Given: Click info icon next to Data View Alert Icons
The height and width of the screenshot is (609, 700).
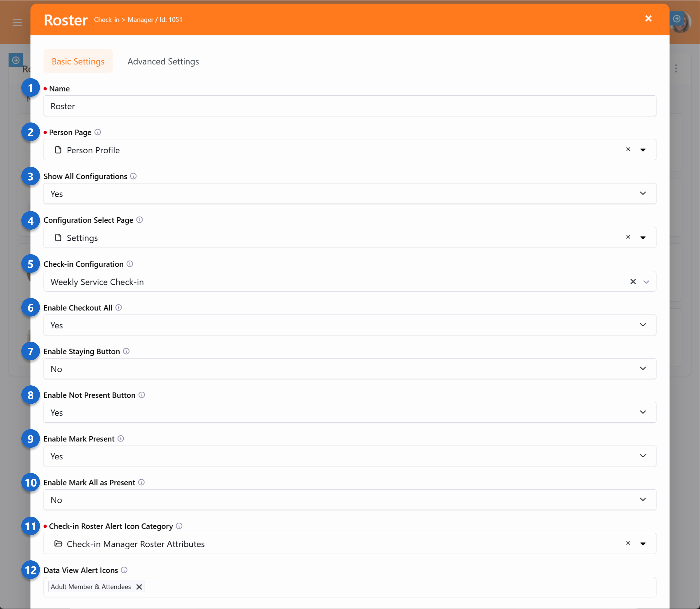Looking at the screenshot, I should coord(124,570).
